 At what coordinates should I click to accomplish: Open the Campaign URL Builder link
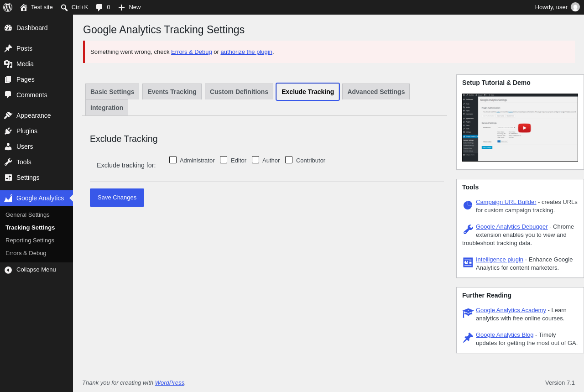[x=506, y=202]
